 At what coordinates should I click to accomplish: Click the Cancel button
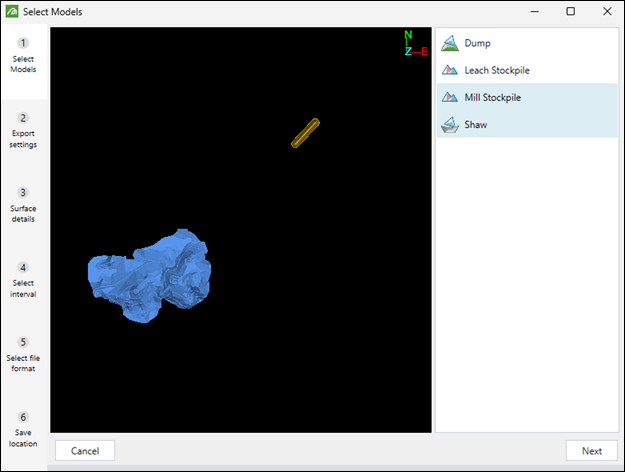[85, 450]
